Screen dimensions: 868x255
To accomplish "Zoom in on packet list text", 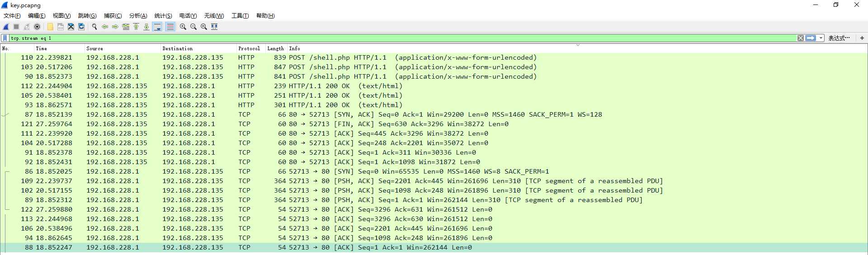I will [183, 27].
